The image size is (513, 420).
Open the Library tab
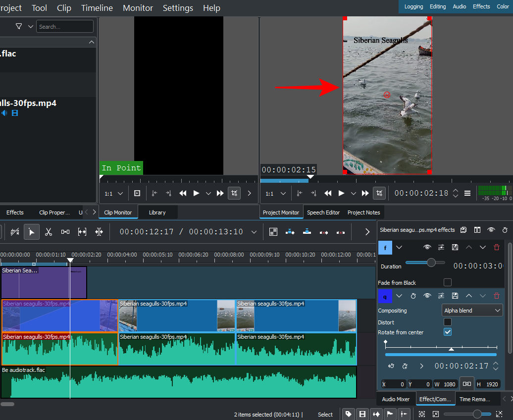pyautogui.click(x=157, y=212)
